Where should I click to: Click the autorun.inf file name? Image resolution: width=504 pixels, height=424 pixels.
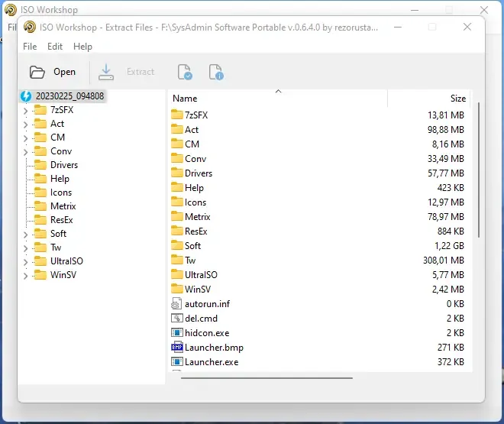pyautogui.click(x=207, y=304)
